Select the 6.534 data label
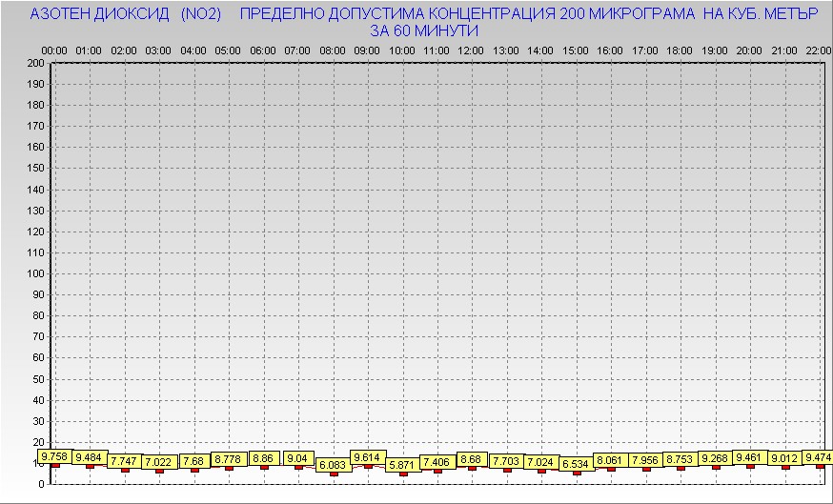 click(x=575, y=463)
